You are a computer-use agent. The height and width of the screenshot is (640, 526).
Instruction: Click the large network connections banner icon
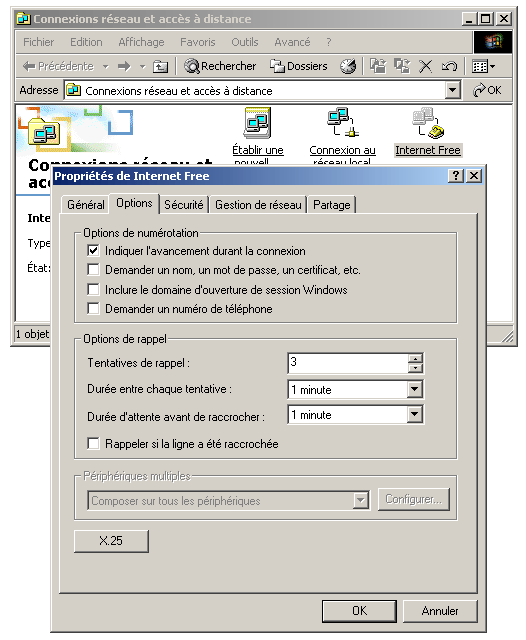click(x=44, y=132)
